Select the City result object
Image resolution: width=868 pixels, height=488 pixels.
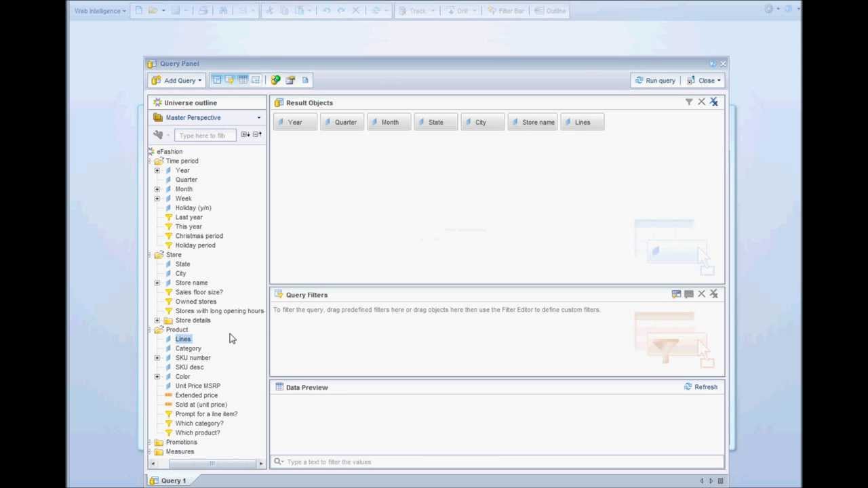(482, 122)
